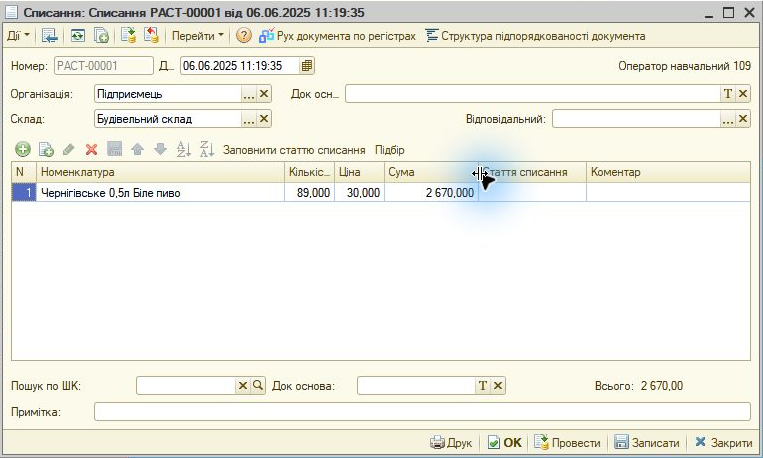This screenshot has height=458, width=763.
Task: Click the Док основа T type button
Action: (x=482, y=386)
